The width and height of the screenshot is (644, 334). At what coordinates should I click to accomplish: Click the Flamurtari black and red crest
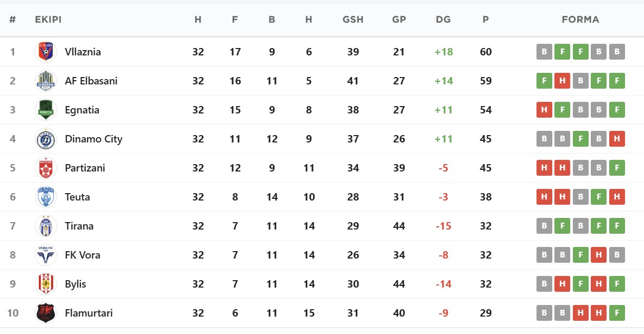click(46, 313)
